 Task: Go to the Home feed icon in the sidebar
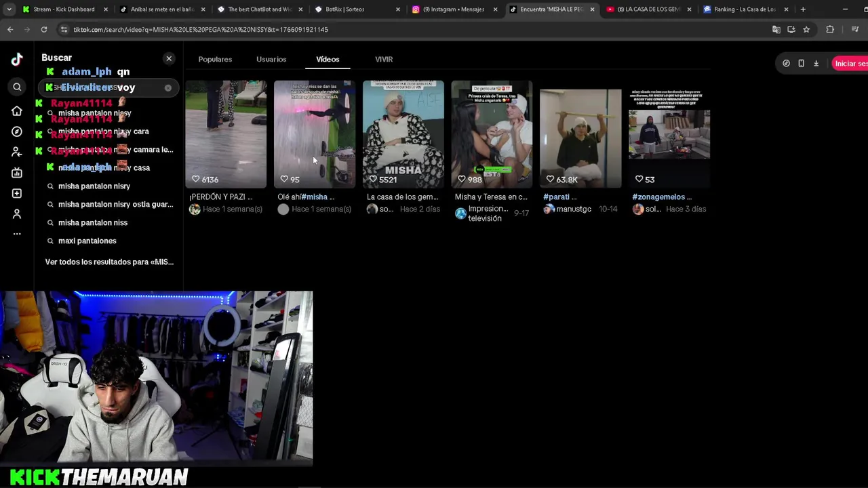pos(17,110)
